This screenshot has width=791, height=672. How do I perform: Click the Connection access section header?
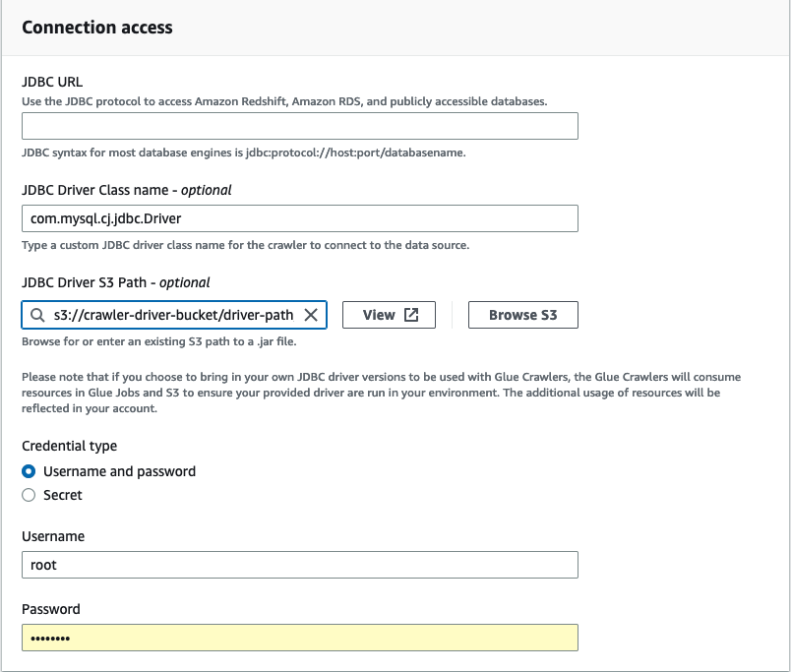pos(96,28)
